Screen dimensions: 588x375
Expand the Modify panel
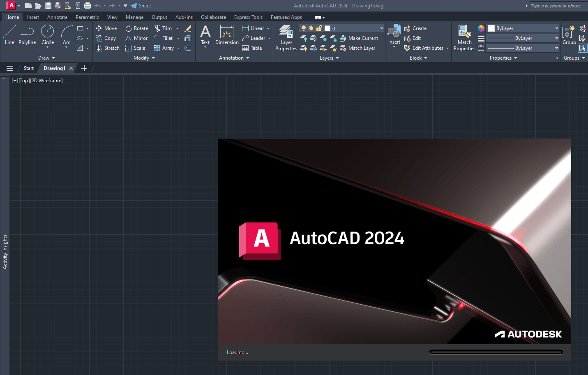tap(144, 58)
